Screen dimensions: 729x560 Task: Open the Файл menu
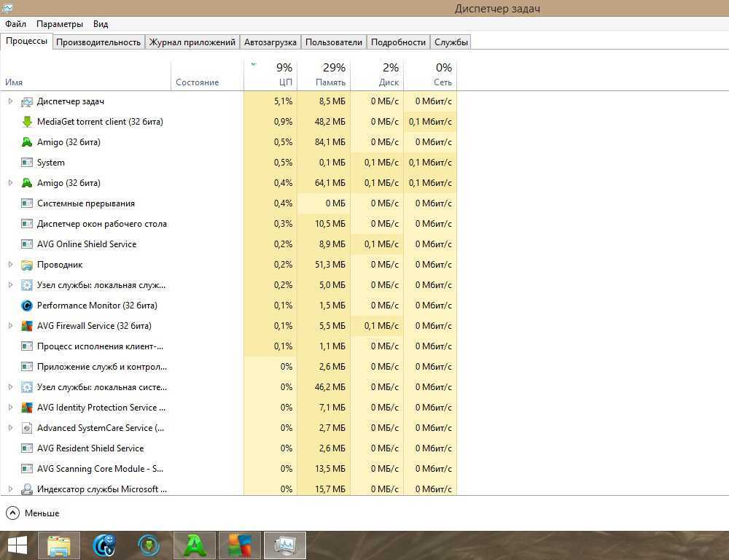coord(15,24)
